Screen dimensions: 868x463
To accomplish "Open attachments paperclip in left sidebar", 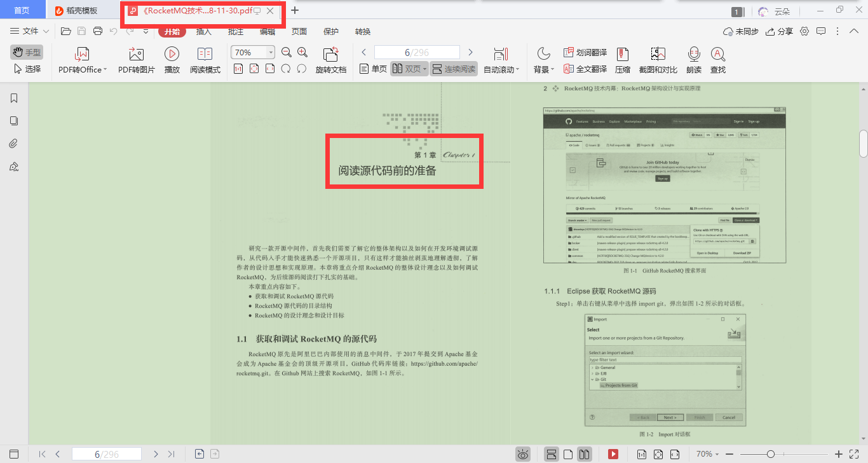I will point(14,144).
